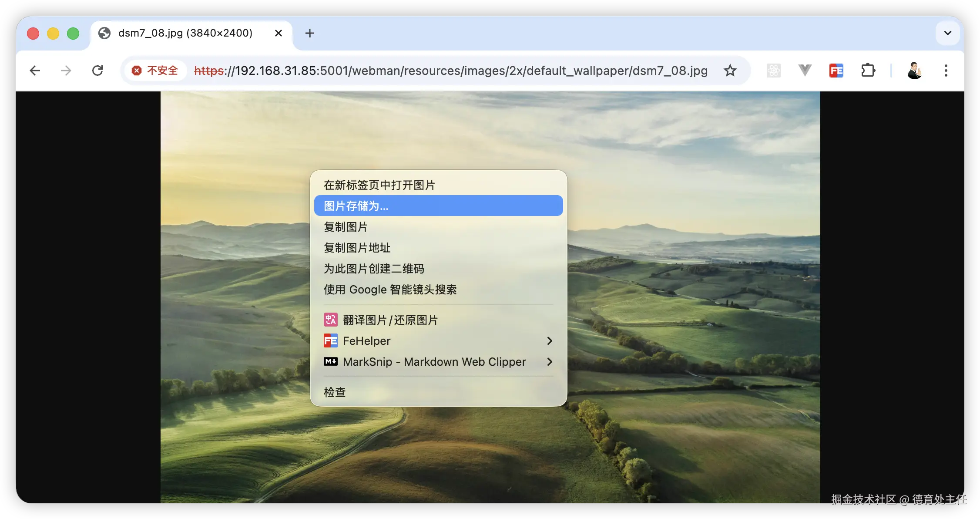Click the URL address bar text

450,71
